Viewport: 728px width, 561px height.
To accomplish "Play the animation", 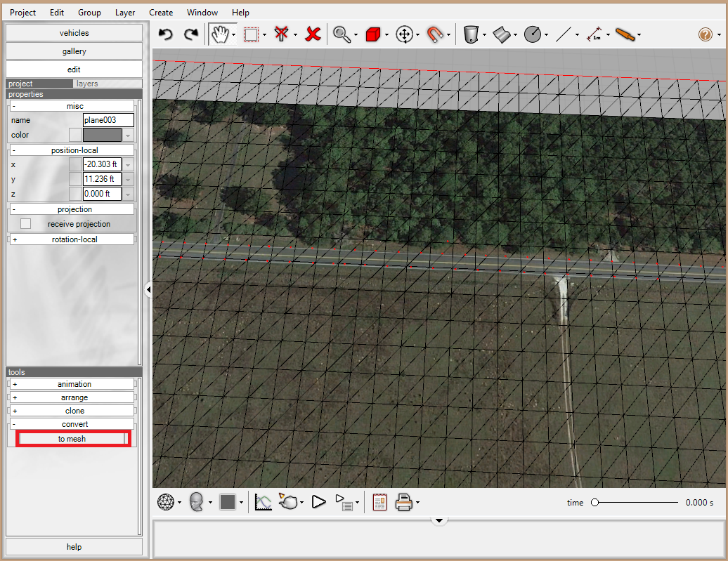I will click(319, 502).
